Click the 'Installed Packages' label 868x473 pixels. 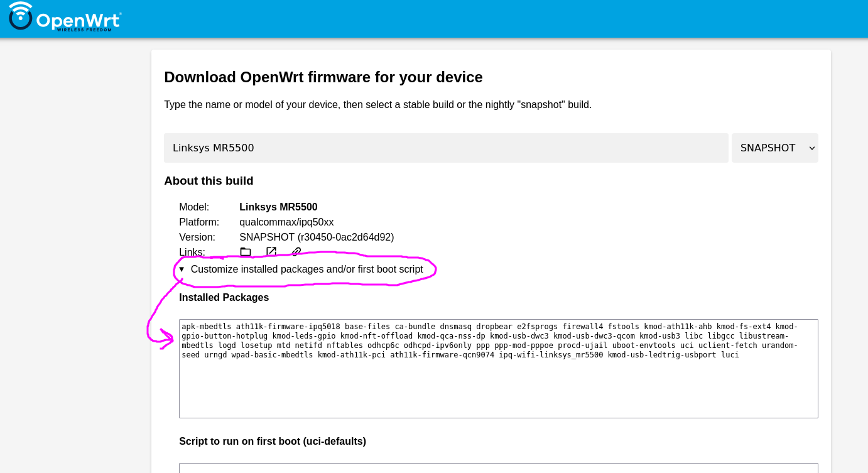tap(224, 298)
